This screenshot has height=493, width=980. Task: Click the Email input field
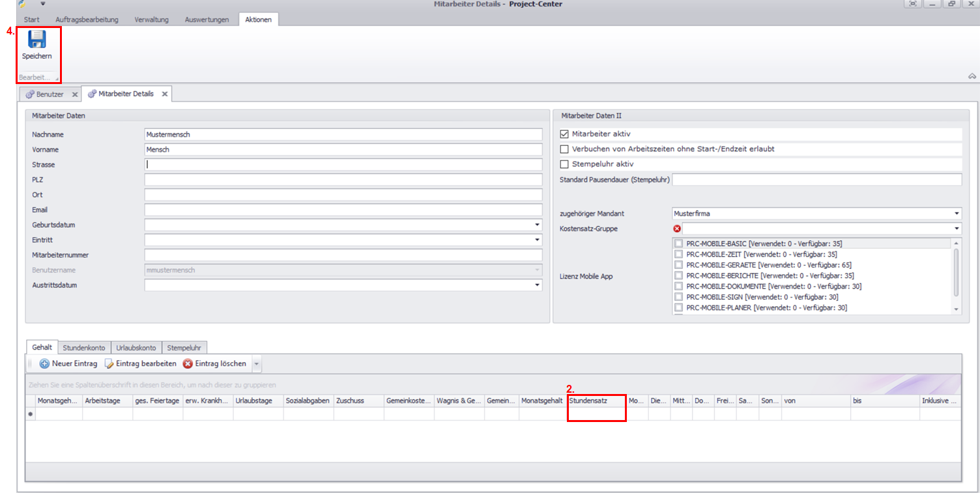343,210
